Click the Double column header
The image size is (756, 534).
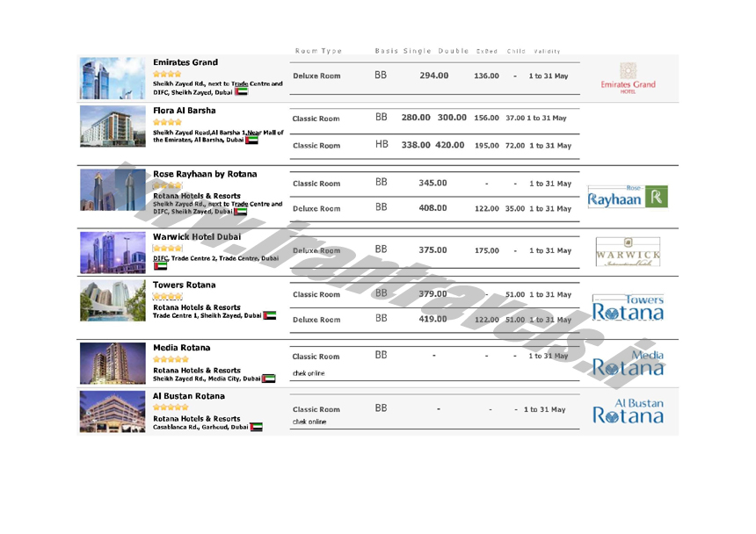(x=454, y=51)
